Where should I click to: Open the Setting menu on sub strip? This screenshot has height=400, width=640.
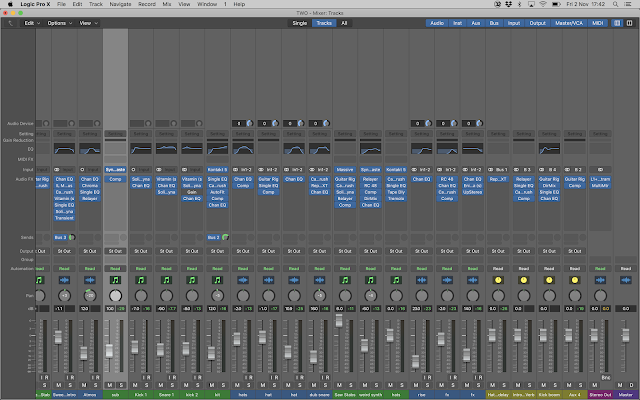116,134
